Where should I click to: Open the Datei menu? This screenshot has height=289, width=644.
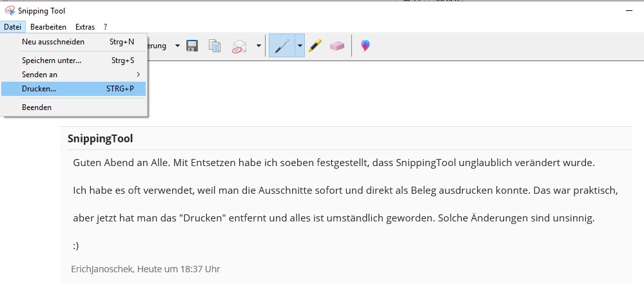(x=12, y=27)
